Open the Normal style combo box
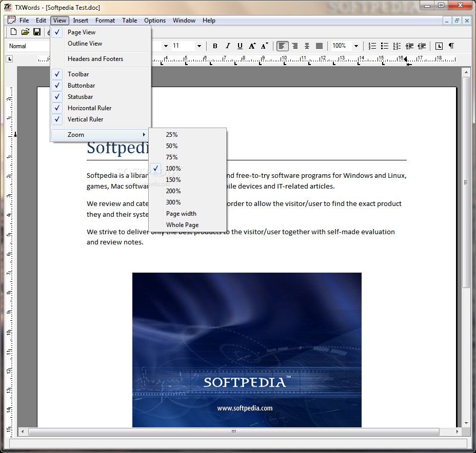476x453 pixels. 28,46
